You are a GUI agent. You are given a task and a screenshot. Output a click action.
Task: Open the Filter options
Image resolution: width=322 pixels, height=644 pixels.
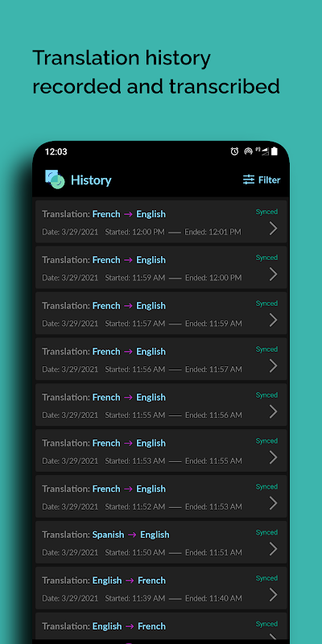click(261, 180)
